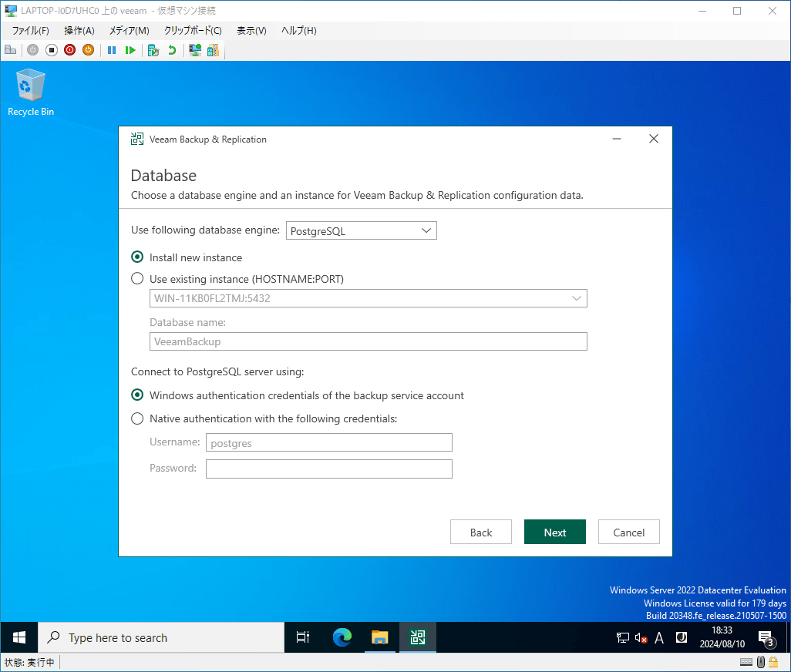Click the IME mode tray icon beside A

click(681, 638)
